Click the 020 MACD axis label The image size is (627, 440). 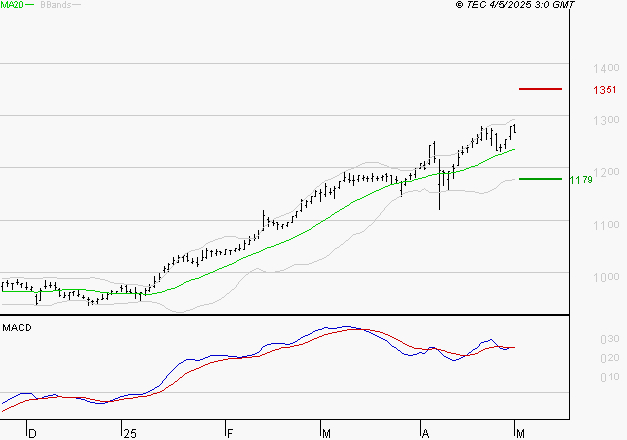click(x=610, y=358)
